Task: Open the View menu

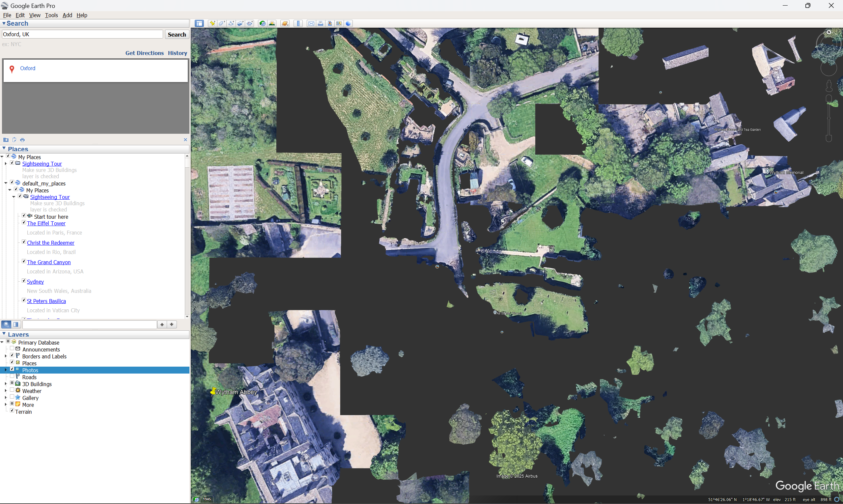Action: [x=35, y=15]
